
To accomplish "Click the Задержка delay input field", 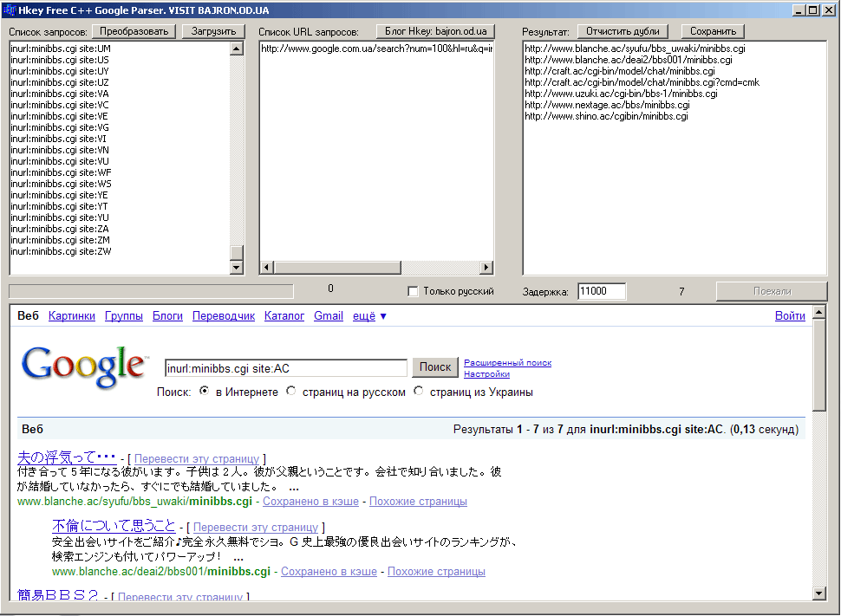I will click(601, 291).
